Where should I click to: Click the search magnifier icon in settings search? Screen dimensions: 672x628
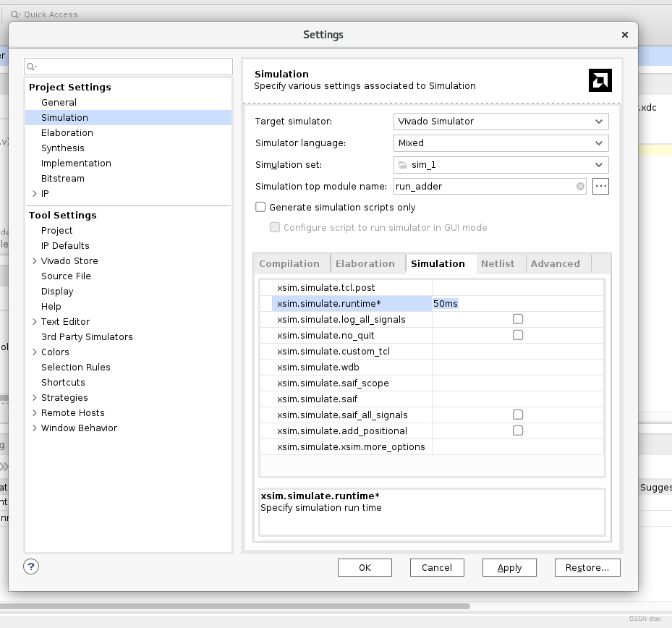coord(31,67)
